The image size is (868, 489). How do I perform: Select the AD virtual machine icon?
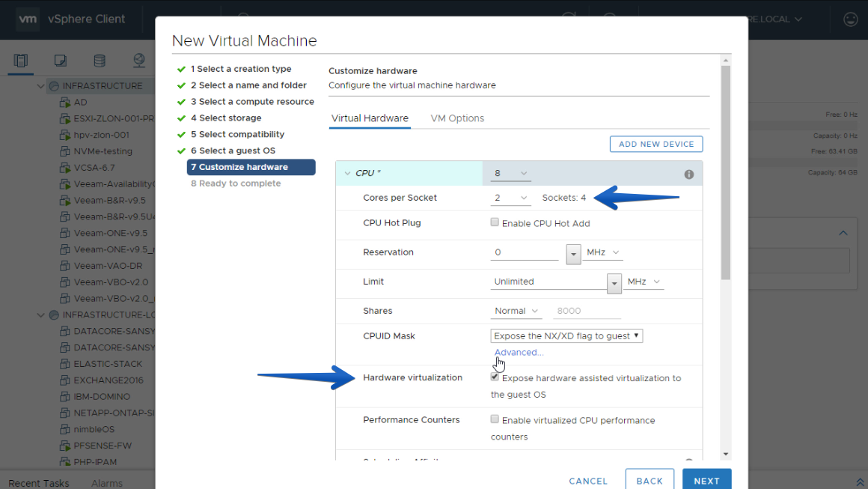(x=65, y=103)
